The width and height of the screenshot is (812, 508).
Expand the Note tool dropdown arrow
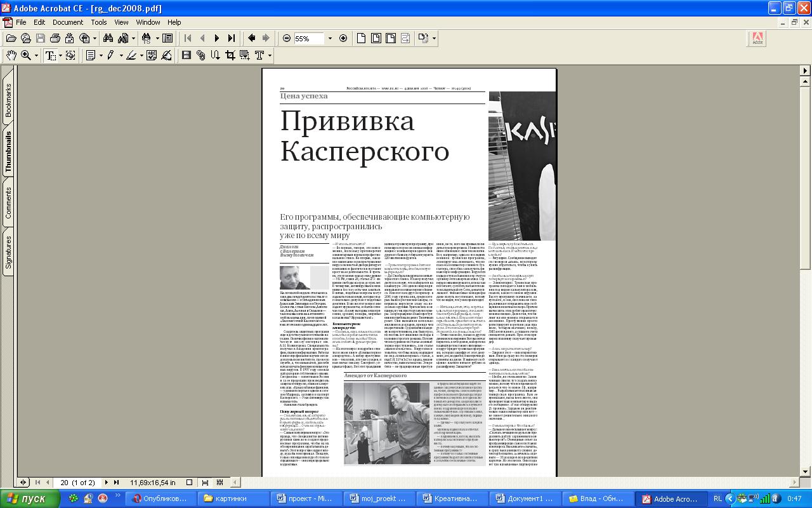tap(100, 55)
